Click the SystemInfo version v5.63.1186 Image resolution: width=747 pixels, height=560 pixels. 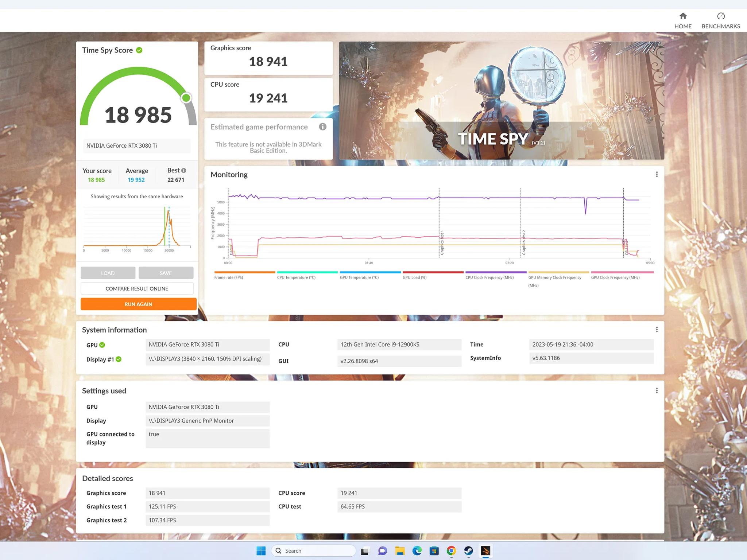click(x=591, y=358)
